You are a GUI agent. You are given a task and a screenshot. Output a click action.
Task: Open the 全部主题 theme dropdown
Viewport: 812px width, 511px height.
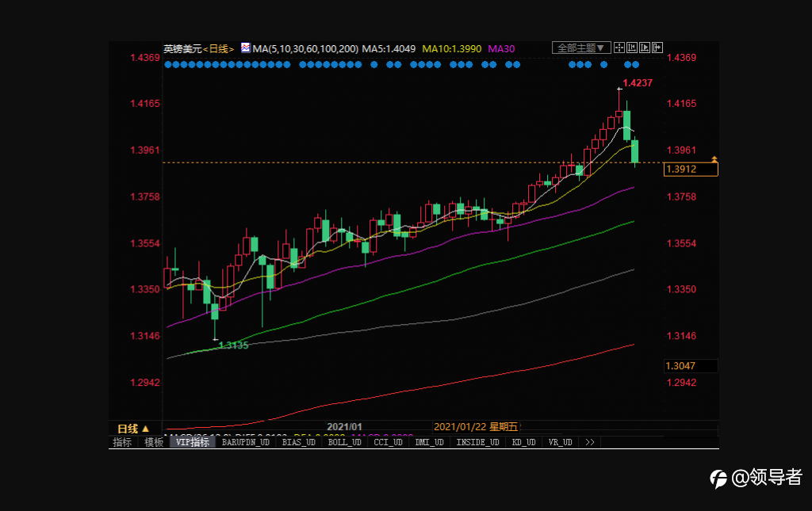[581, 48]
